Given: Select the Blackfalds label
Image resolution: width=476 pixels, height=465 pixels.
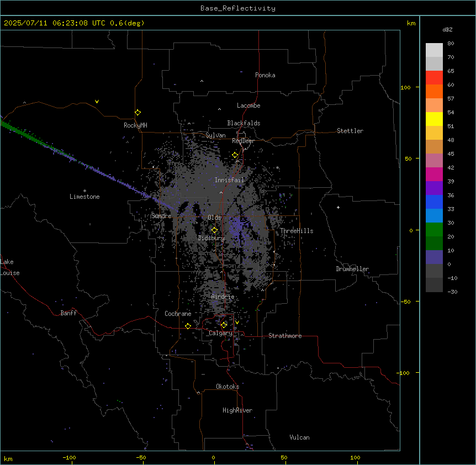Looking at the screenshot, I should [x=244, y=123].
